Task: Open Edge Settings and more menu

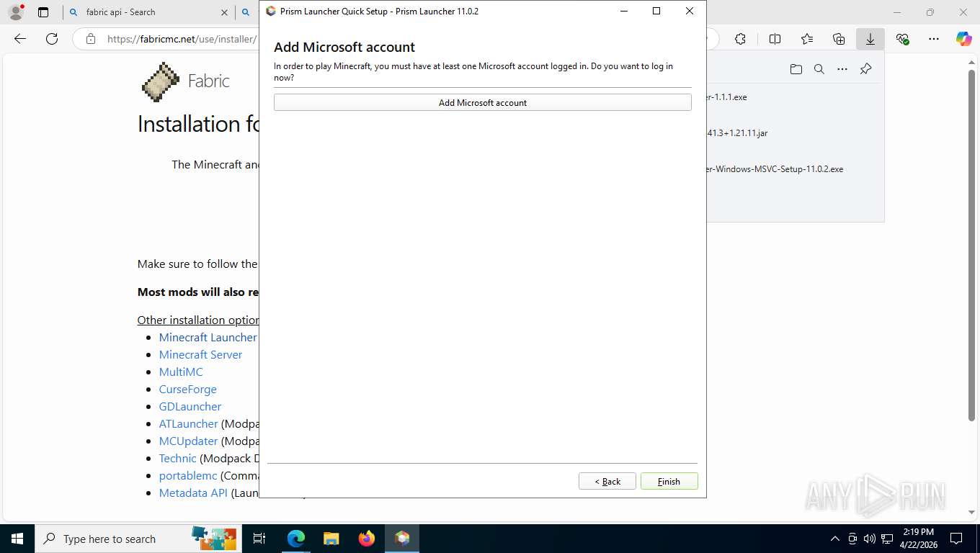Action: point(934,39)
